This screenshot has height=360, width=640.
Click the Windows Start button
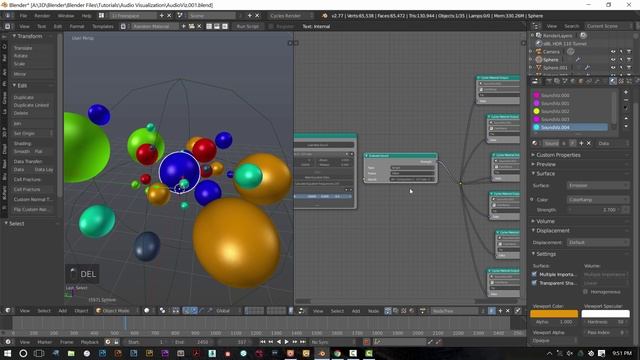pos(7,353)
